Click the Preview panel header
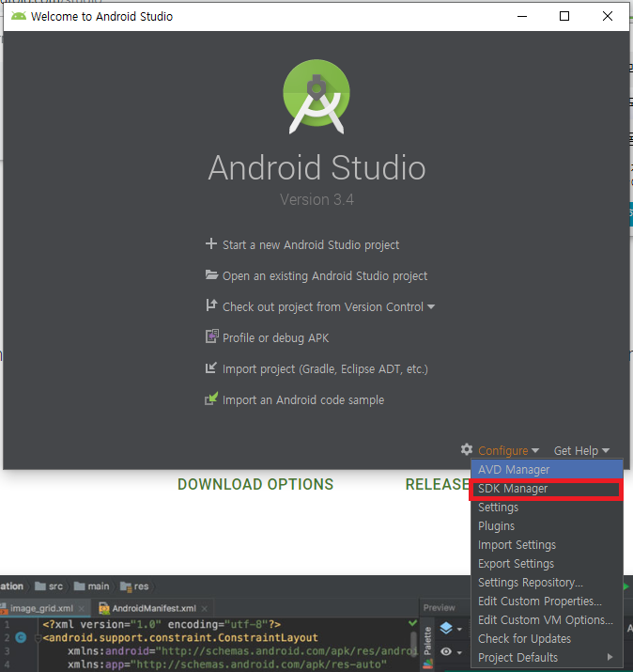 click(x=439, y=608)
